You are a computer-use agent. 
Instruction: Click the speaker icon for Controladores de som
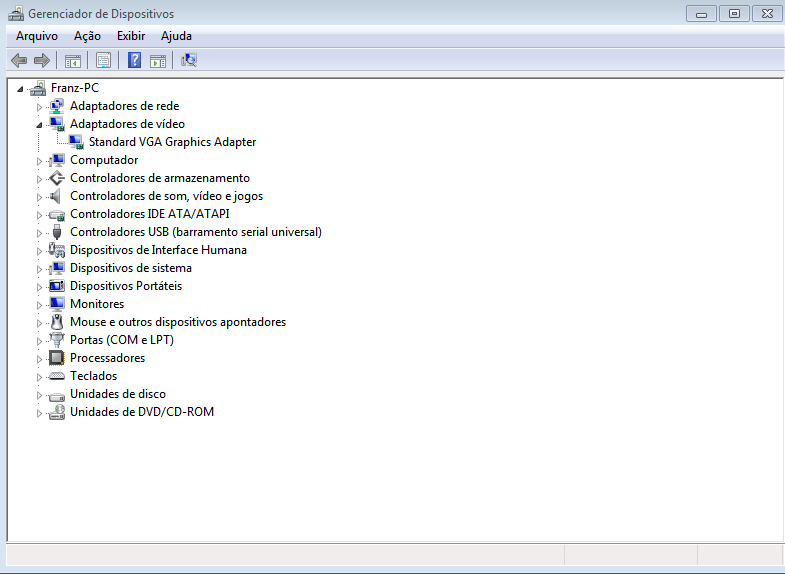57,196
